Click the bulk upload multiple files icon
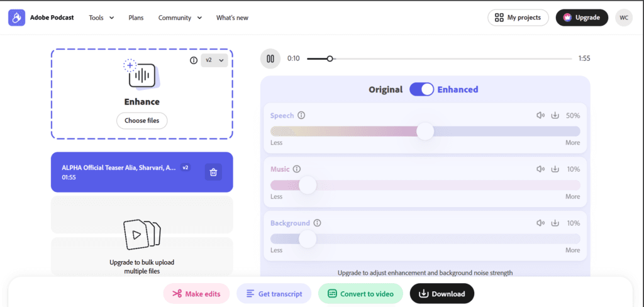The width and height of the screenshot is (644, 307). tap(142, 235)
